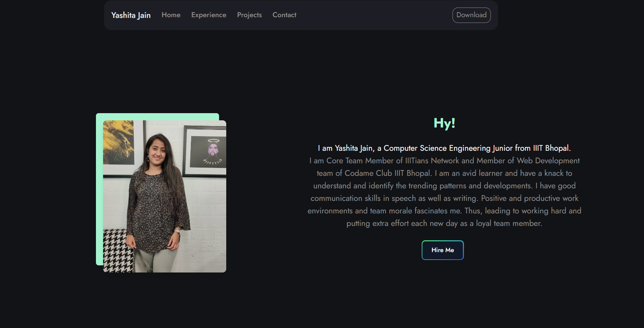Click the profile photo of Yashita
Viewport: 644px width, 328px height.
pyautogui.click(x=165, y=196)
